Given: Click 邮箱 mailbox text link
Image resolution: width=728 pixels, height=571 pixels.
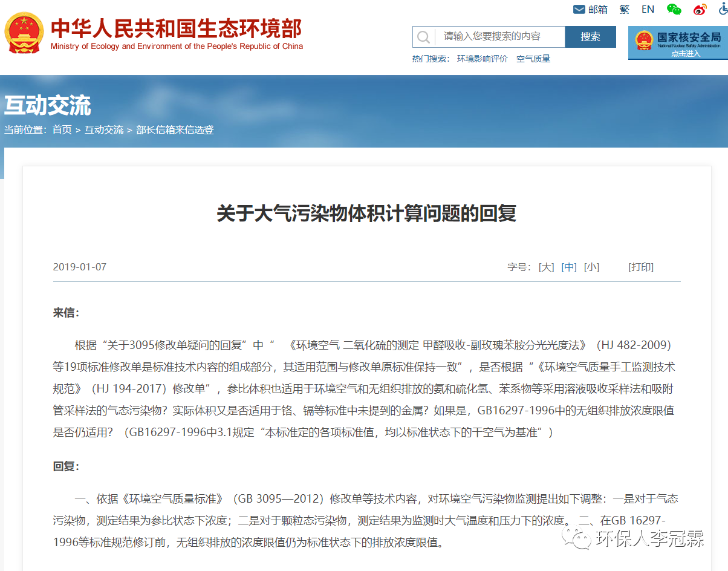Looking at the screenshot, I should pyautogui.click(x=598, y=10).
